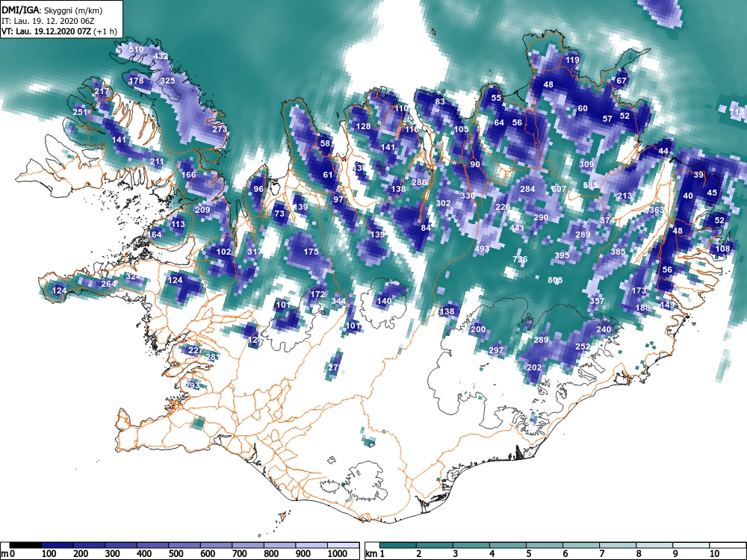This screenshot has height=560, width=747.
Task: Click the visibility reading 102
Action: pos(224,252)
